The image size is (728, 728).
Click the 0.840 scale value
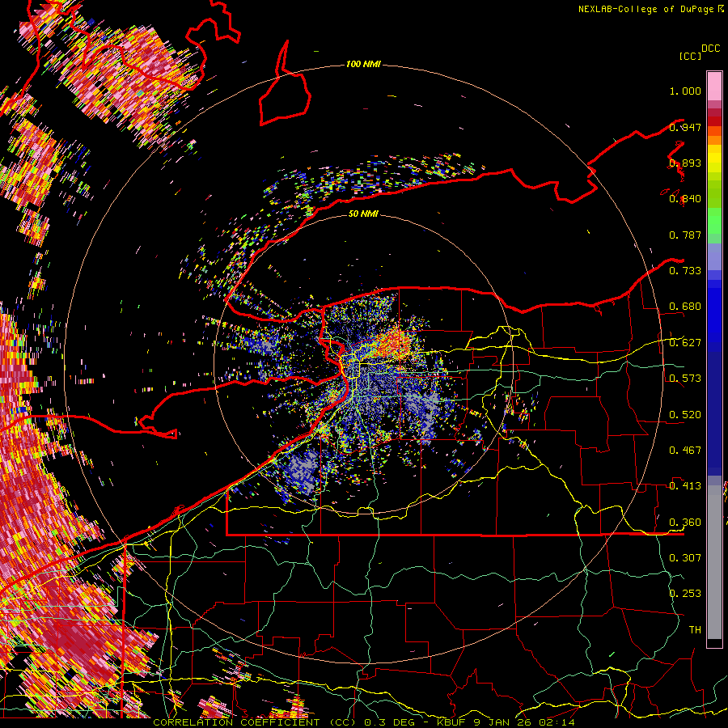point(685,199)
